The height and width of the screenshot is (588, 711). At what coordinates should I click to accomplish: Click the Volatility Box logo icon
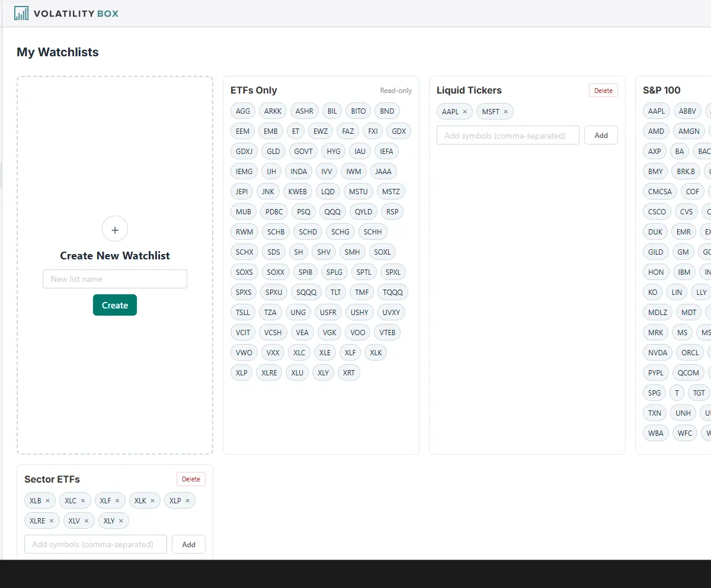[x=21, y=13]
